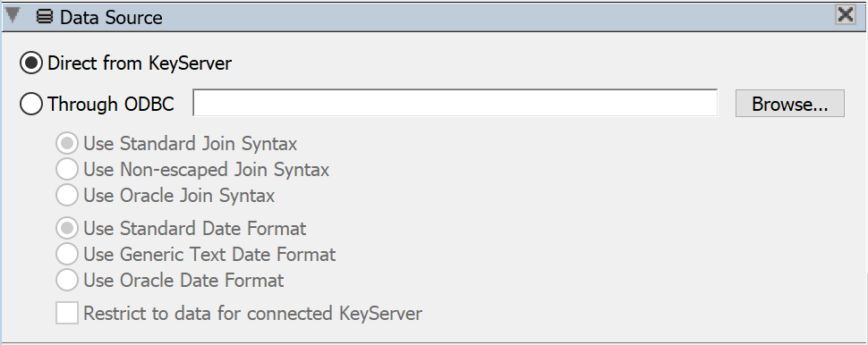
Task: Click the Data Source database stack icon
Action: coord(45,17)
